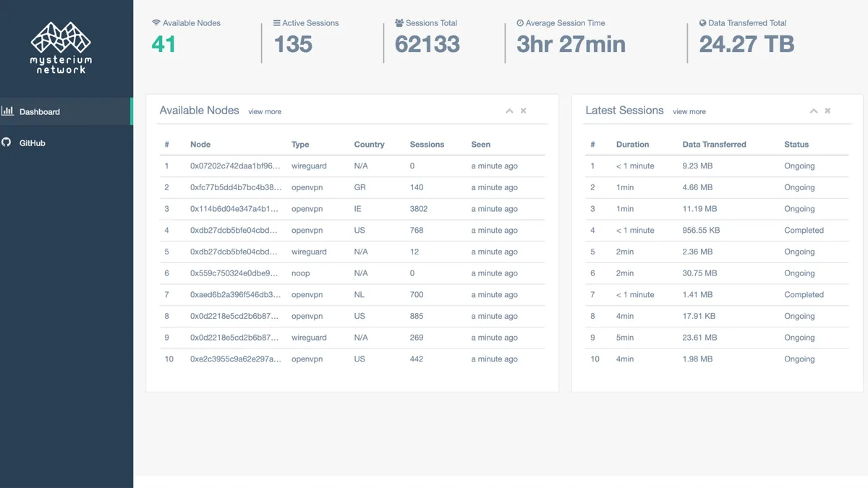This screenshot has width=868, height=488.
Task: Click the Average Session Time clock icon
Action: pos(520,23)
